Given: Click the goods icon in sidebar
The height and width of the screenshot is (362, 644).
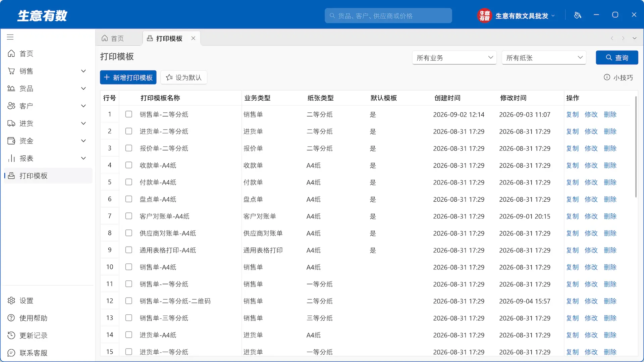Looking at the screenshot, I should (11, 89).
